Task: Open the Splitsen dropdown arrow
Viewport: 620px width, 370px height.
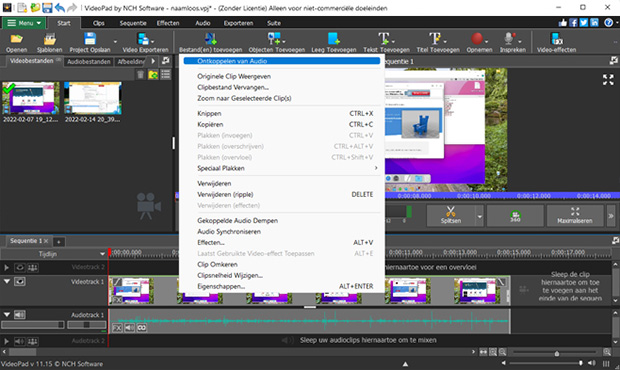Action: point(480,216)
